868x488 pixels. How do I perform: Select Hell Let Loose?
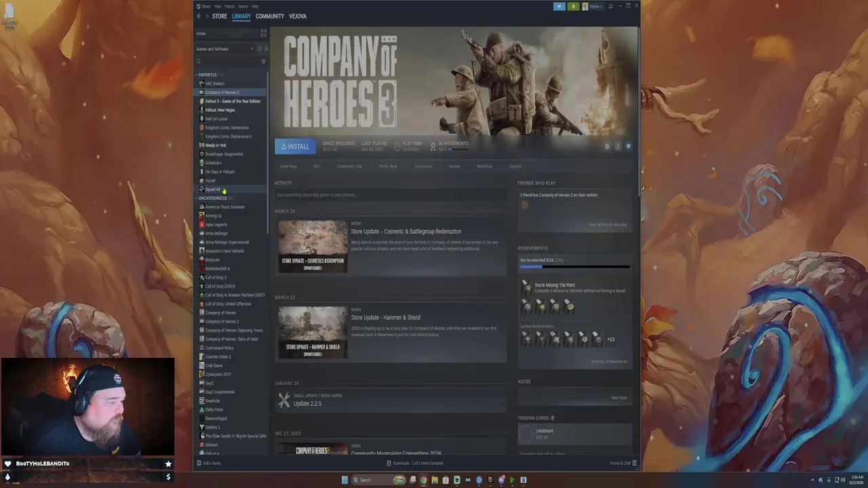pos(216,119)
